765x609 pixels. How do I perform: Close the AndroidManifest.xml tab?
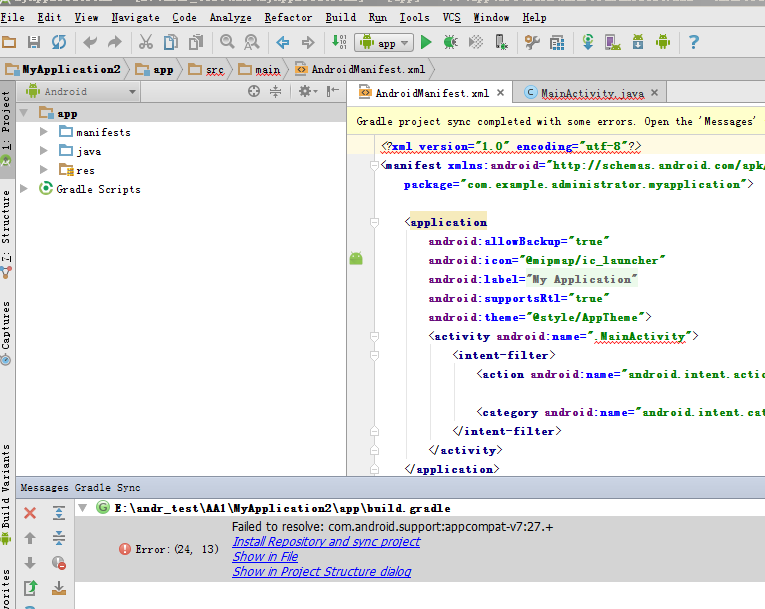[501, 93]
